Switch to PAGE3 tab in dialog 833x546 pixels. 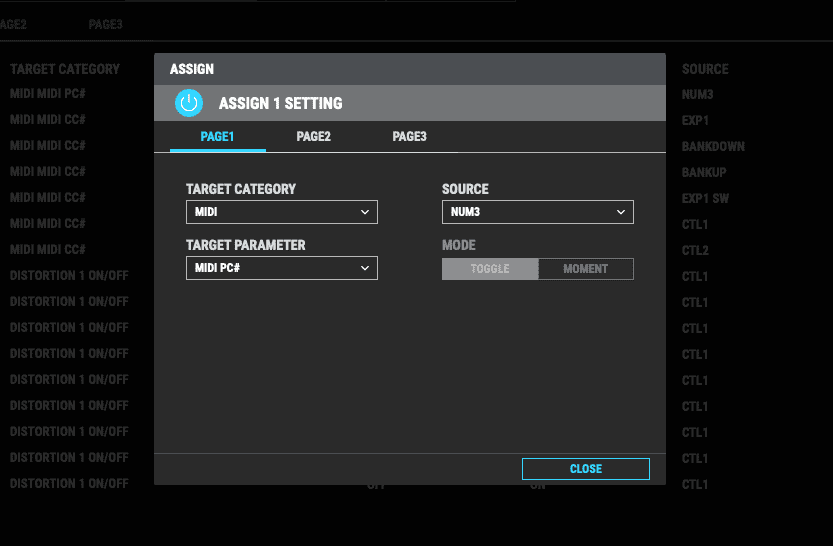click(409, 136)
